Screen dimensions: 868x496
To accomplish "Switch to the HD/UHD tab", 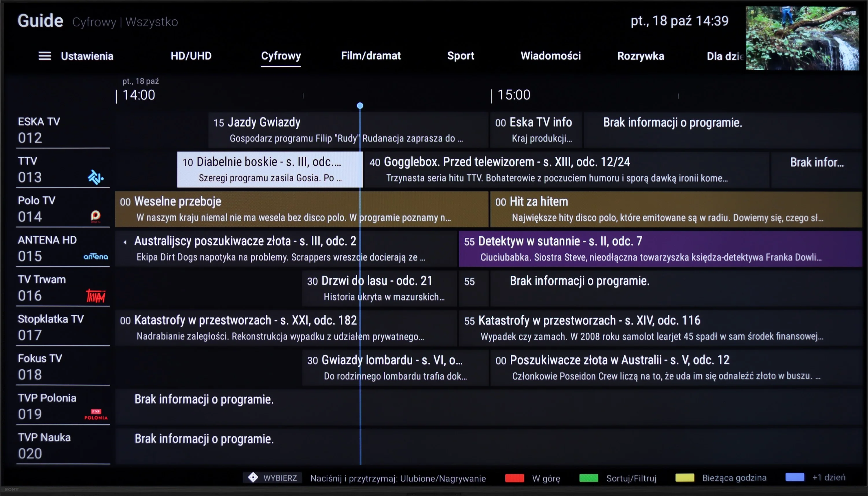I will tap(191, 56).
